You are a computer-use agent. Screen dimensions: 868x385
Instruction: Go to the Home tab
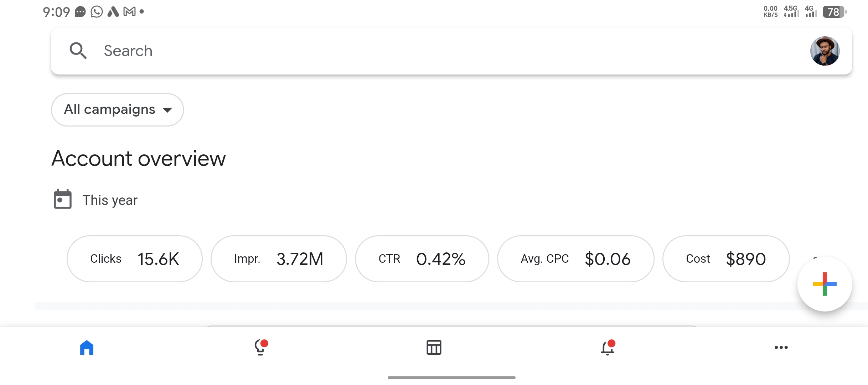pos(87,348)
